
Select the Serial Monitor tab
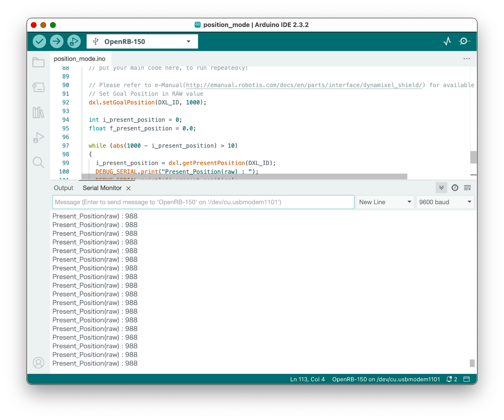[x=102, y=188]
